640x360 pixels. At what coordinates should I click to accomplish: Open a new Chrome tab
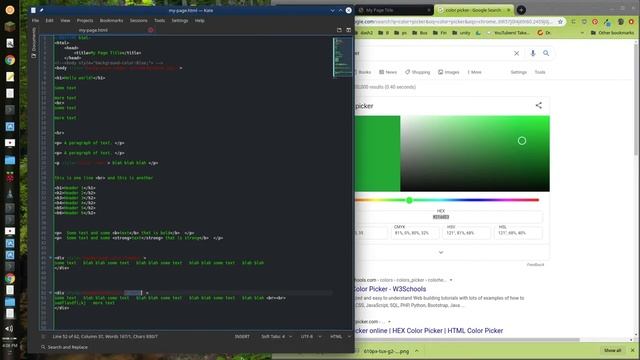(521, 10)
